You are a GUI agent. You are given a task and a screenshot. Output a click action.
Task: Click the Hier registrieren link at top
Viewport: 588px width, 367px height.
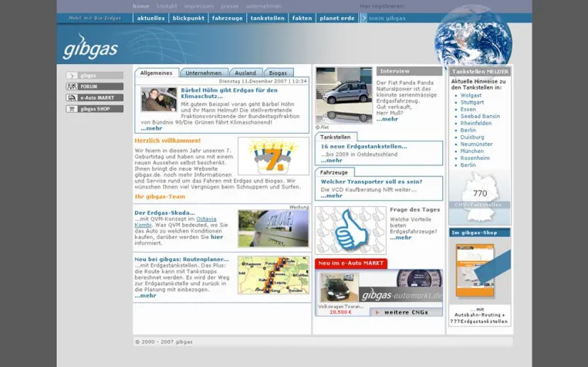pyautogui.click(x=382, y=6)
